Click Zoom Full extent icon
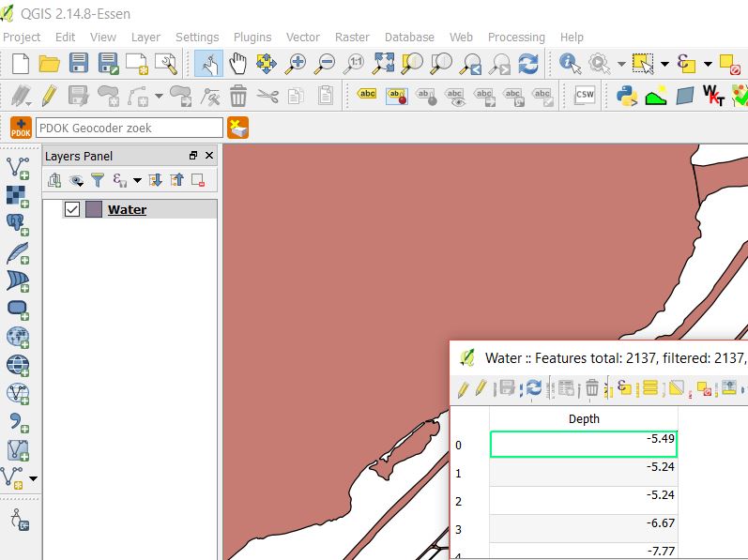Screen dimensions: 748x560 pos(384,64)
